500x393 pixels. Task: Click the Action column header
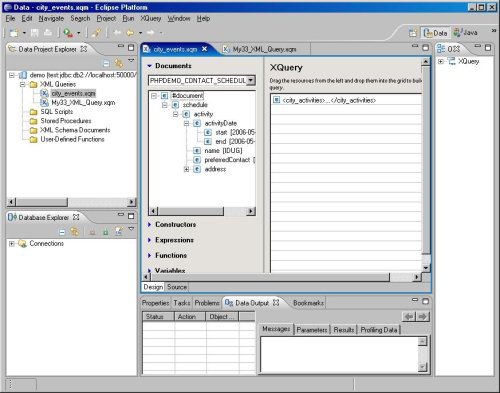pos(190,317)
